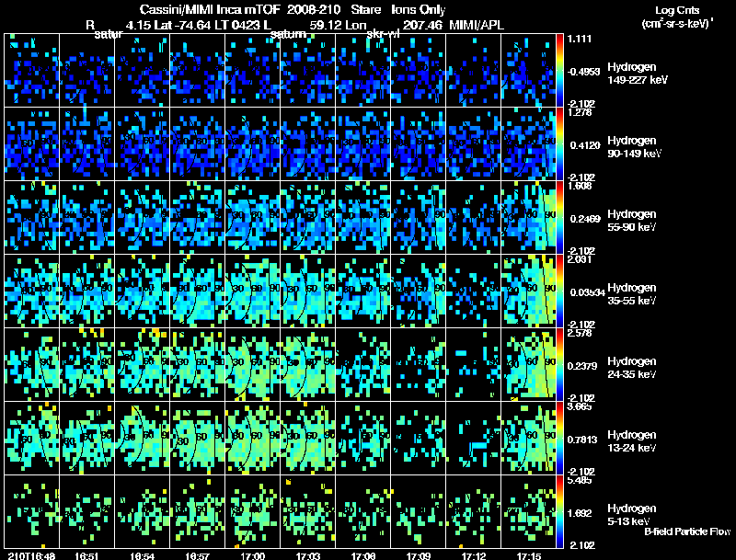Viewport: 736px width, 560px height.
Task: Open the 24-35 keV image at 17:12
Action: tap(474, 364)
